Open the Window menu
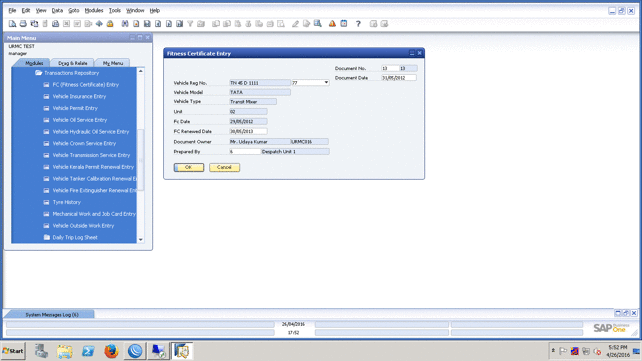Image resolution: width=642 pixels, height=361 pixels. coord(135,10)
